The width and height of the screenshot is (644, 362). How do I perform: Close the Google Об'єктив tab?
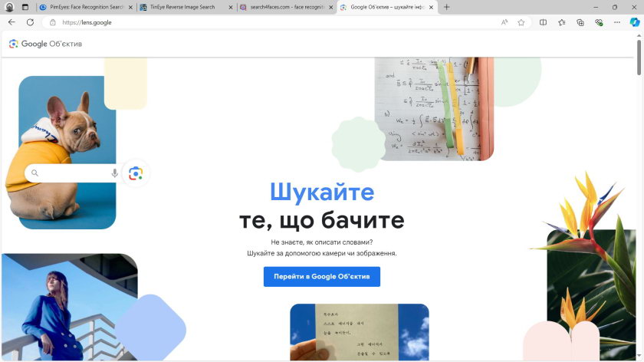pos(431,8)
